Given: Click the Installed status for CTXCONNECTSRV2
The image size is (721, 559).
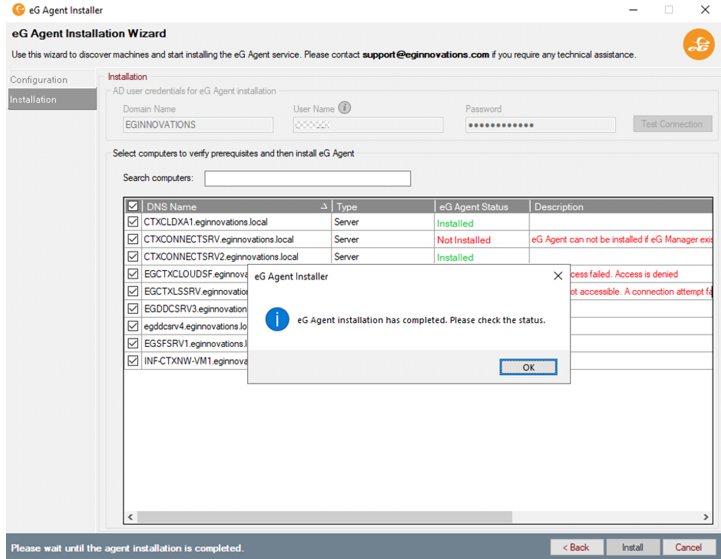Looking at the screenshot, I should tap(455, 257).
